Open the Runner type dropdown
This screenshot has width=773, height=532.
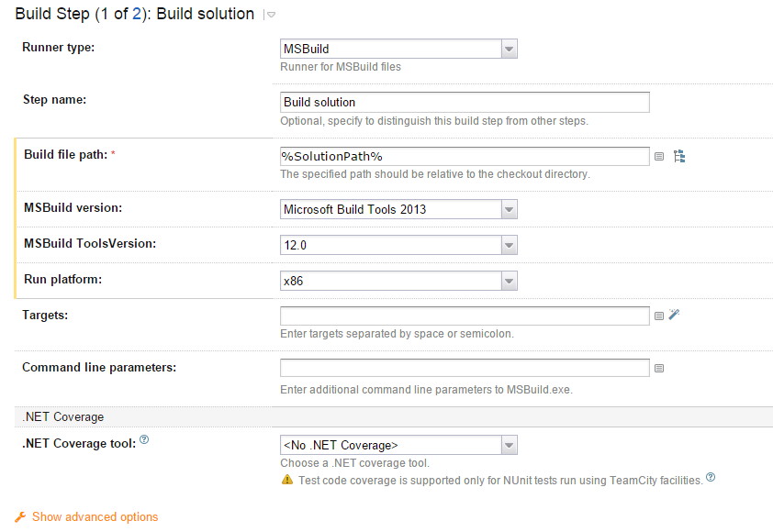tap(510, 49)
